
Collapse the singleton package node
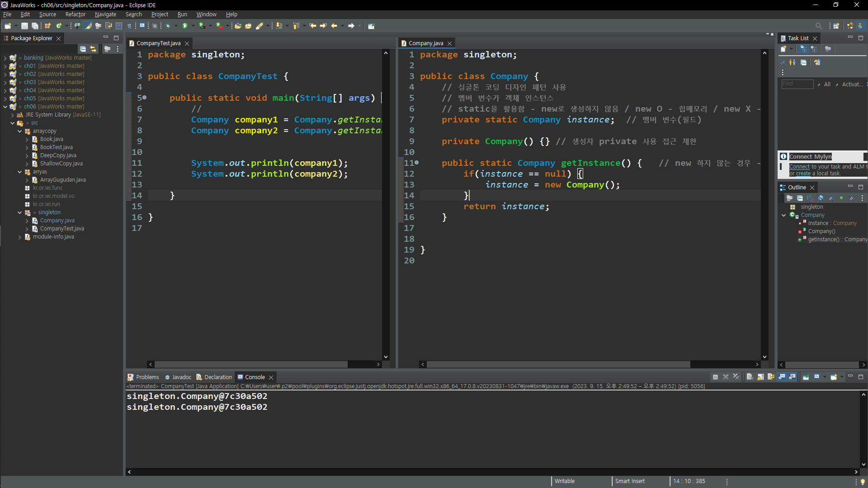pos(19,212)
